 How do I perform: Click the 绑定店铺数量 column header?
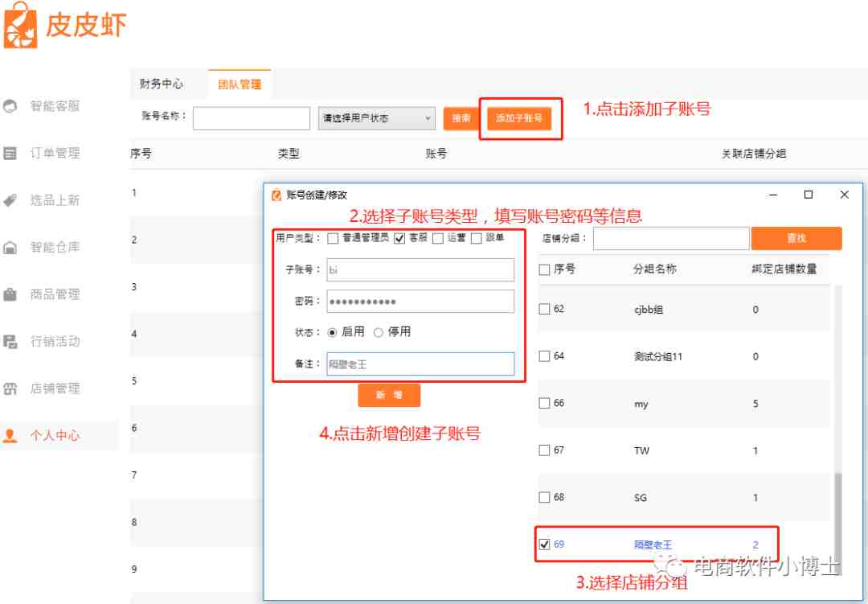pyautogui.click(x=784, y=269)
